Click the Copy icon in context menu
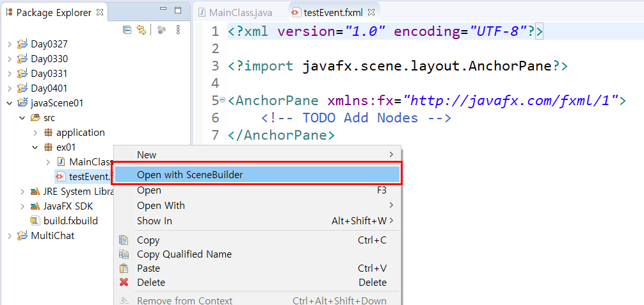The image size is (644, 305). 124,240
